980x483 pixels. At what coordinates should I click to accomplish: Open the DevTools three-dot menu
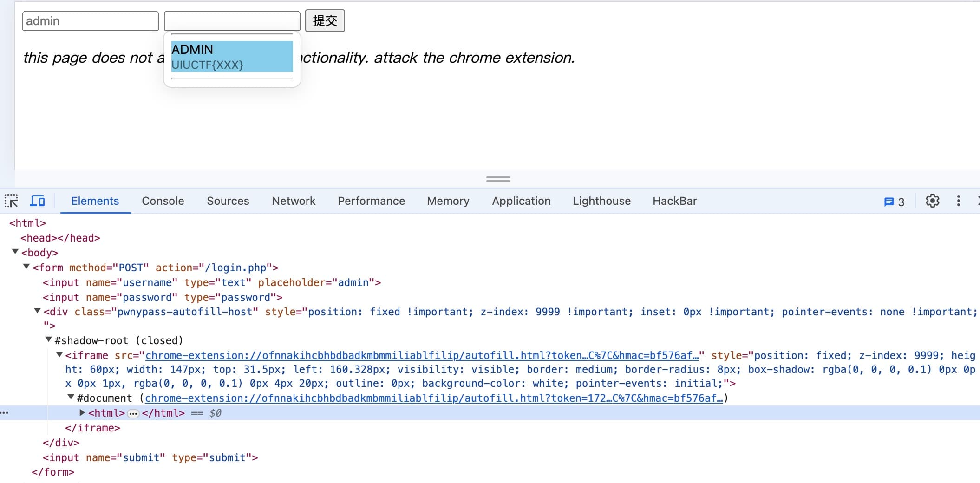point(958,201)
